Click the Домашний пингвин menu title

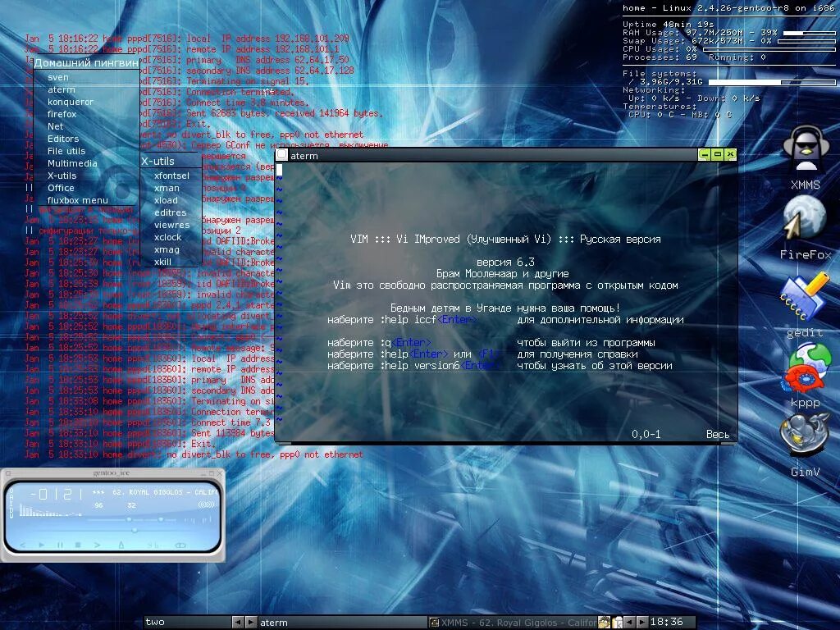[86, 62]
